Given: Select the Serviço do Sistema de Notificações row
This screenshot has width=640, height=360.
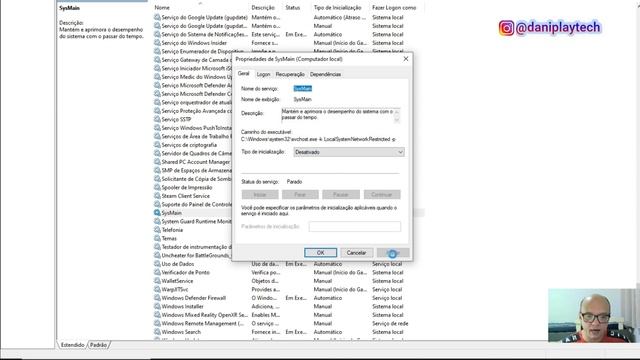Looking at the screenshot, I should [x=288, y=34].
